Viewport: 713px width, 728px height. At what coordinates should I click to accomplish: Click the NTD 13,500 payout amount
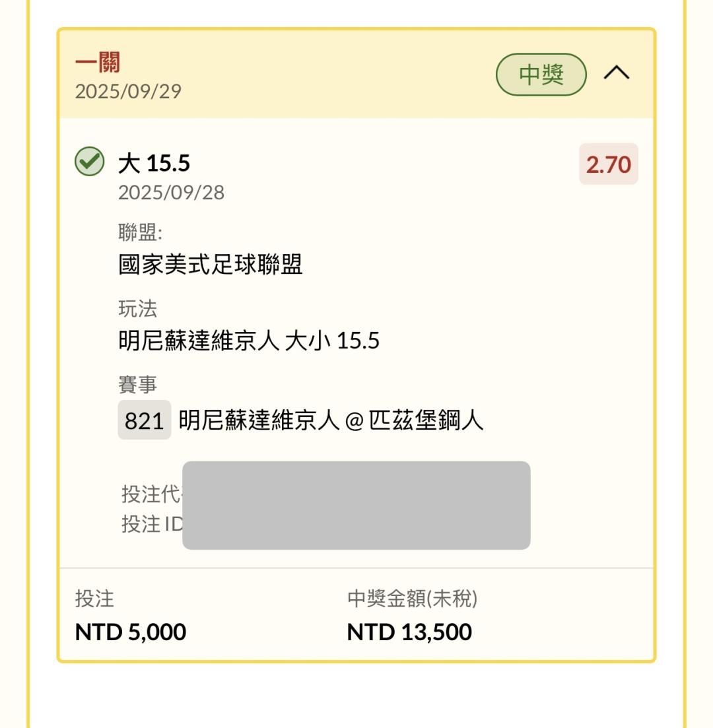pos(409,632)
